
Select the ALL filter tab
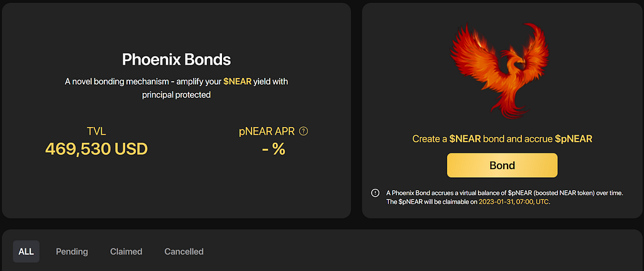tap(26, 252)
